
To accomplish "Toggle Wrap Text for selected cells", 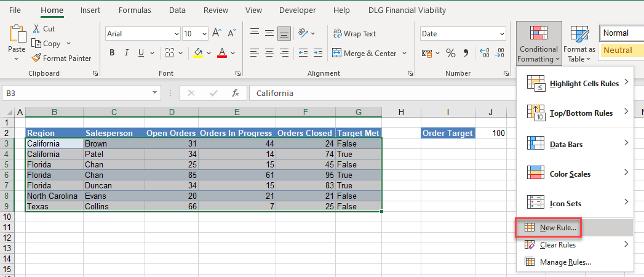I will [x=354, y=34].
